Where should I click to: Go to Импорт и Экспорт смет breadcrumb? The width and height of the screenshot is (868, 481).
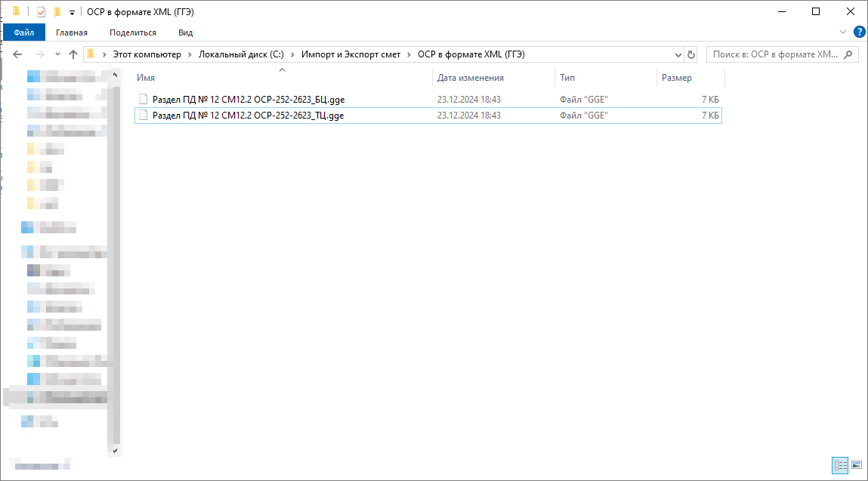[351, 54]
